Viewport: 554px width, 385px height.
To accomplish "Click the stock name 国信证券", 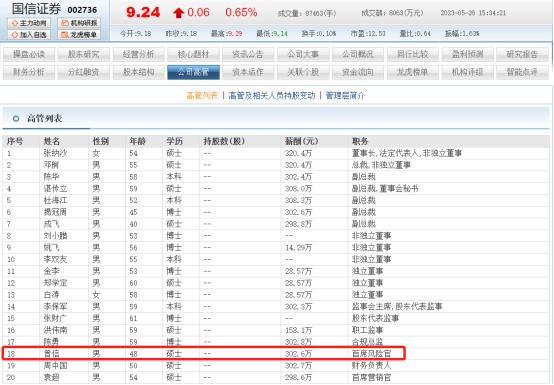I will pyautogui.click(x=36, y=9).
